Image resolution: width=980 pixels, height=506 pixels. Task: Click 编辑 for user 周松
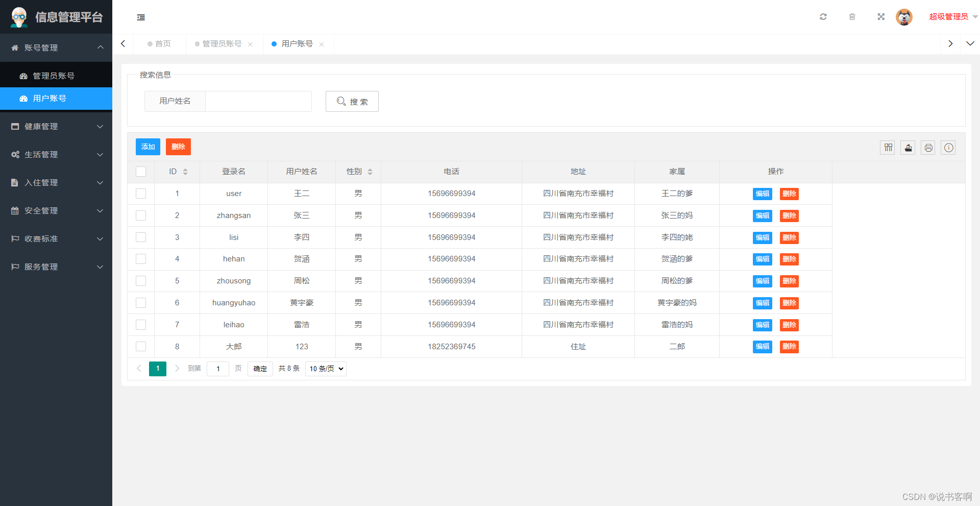[763, 281]
